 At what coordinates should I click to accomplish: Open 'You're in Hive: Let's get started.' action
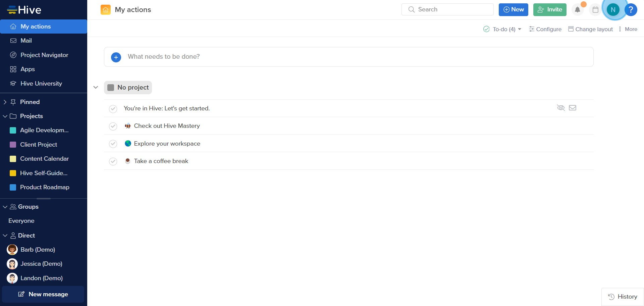click(x=167, y=108)
